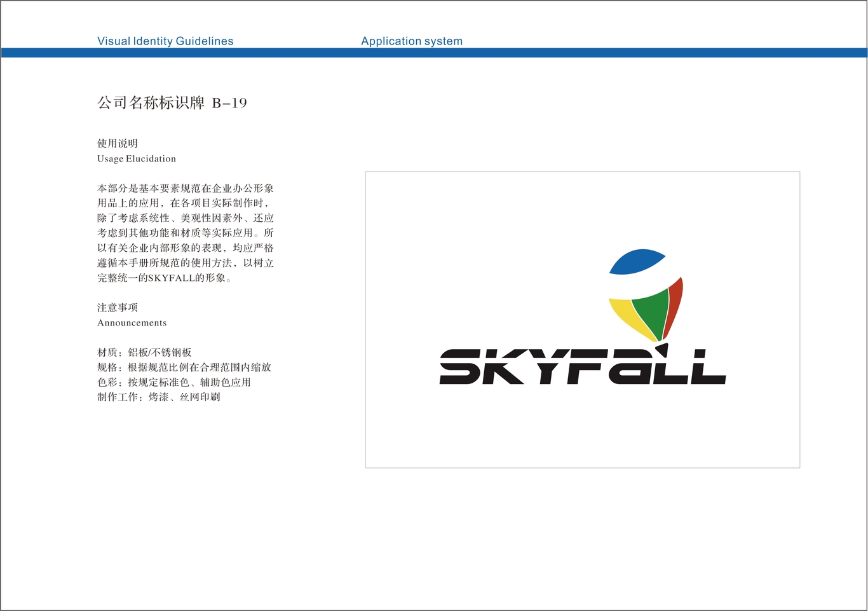This screenshot has height=611, width=868.
Task: Click the 'Visual Identity Guidelines' header text
Action: tap(165, 41)
